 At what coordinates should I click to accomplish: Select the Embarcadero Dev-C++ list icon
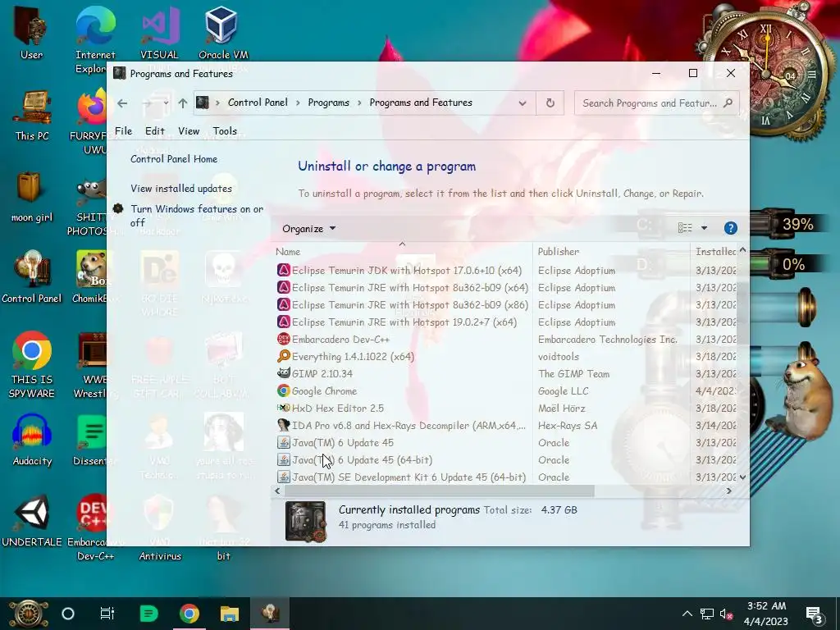283,339
